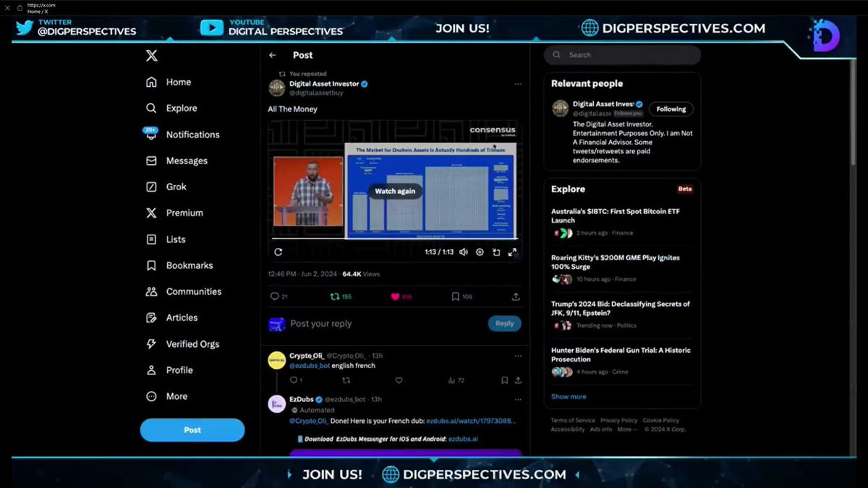
Task: Open the Australia's $IBTC Bitcoin ETF story
Action: coord(622,222)
